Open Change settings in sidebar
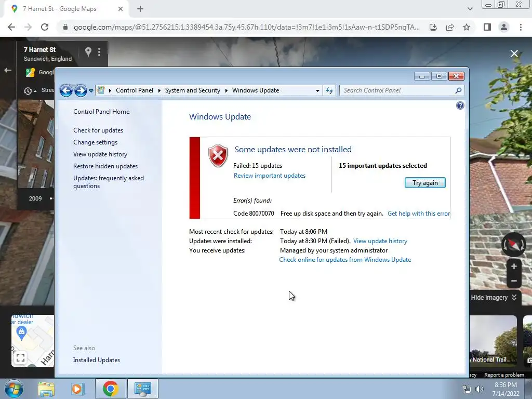Image resolution: width=532 pixels, height=399 pixels. point(96,142)
